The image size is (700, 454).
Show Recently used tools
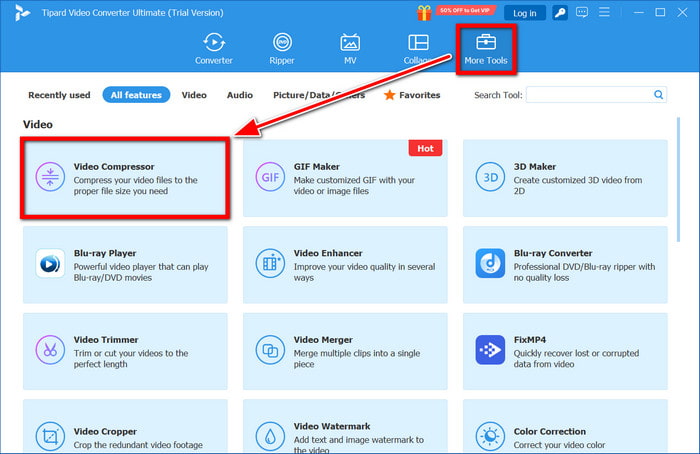click(x=59, y=95)
